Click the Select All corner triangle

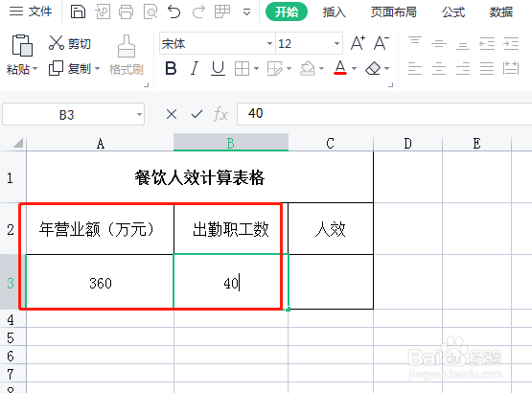[x=17, y=143]
